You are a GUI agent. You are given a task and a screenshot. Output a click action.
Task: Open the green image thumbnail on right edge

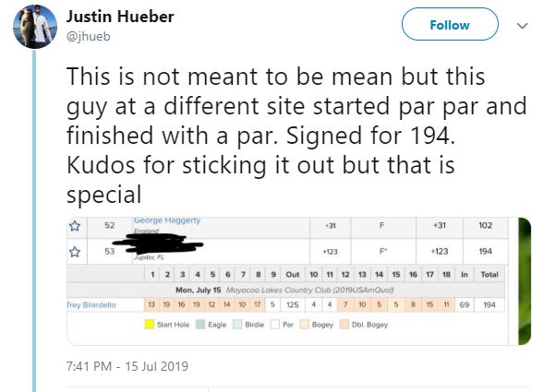[524, 277]
